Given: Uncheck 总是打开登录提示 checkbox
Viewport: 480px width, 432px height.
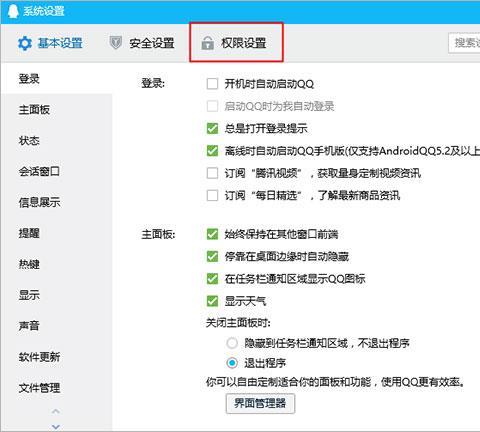Looking at the screenshot, I should coord(212,128).
